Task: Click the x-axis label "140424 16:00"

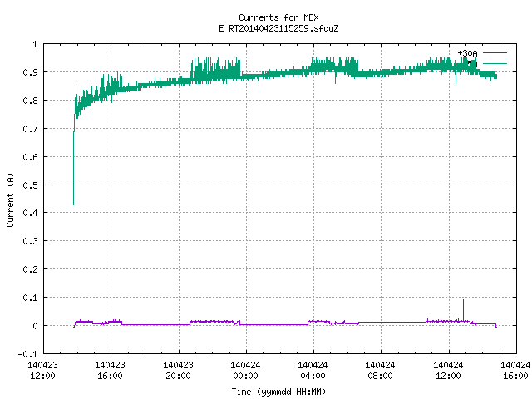Action: [x=515, y=371]
